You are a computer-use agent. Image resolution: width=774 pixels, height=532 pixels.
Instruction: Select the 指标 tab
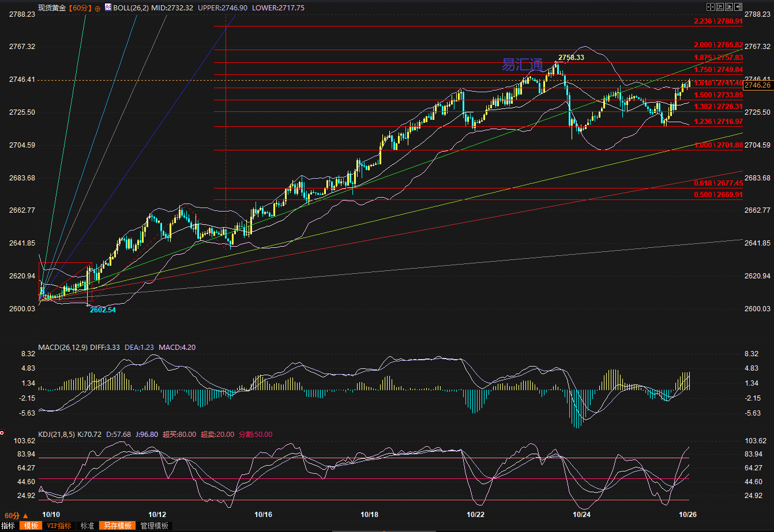[8, 526]
